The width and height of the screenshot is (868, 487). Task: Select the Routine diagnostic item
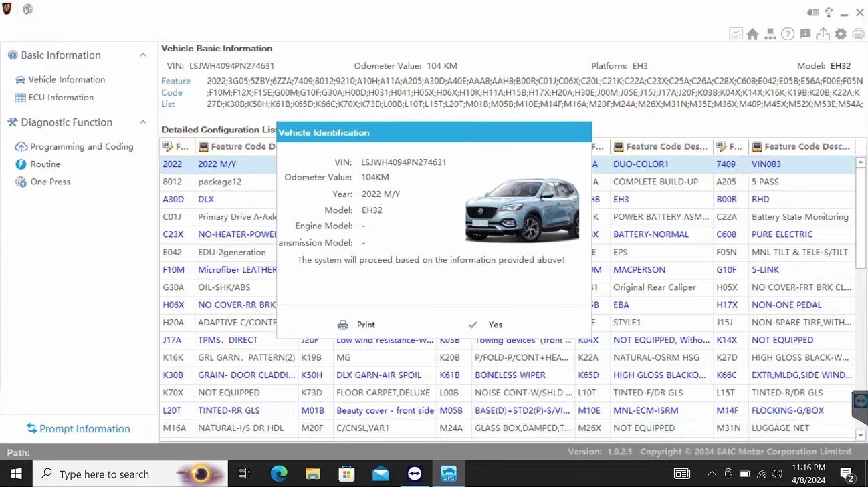click(x=45, y=164)
